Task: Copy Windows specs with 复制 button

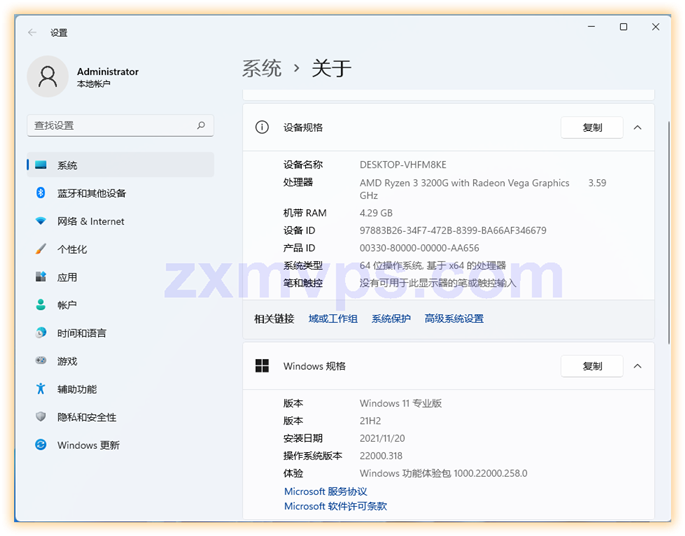Action: (x=592, y=366)
